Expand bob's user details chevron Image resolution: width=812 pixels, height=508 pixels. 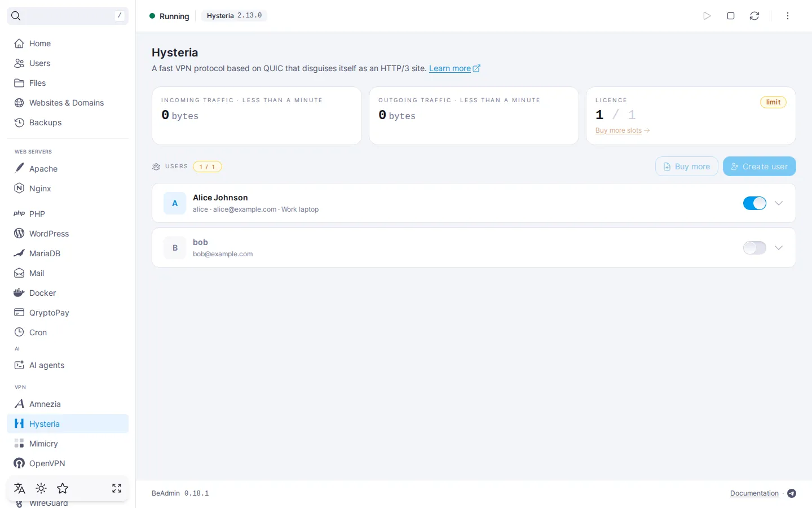[x=779, y=248]
